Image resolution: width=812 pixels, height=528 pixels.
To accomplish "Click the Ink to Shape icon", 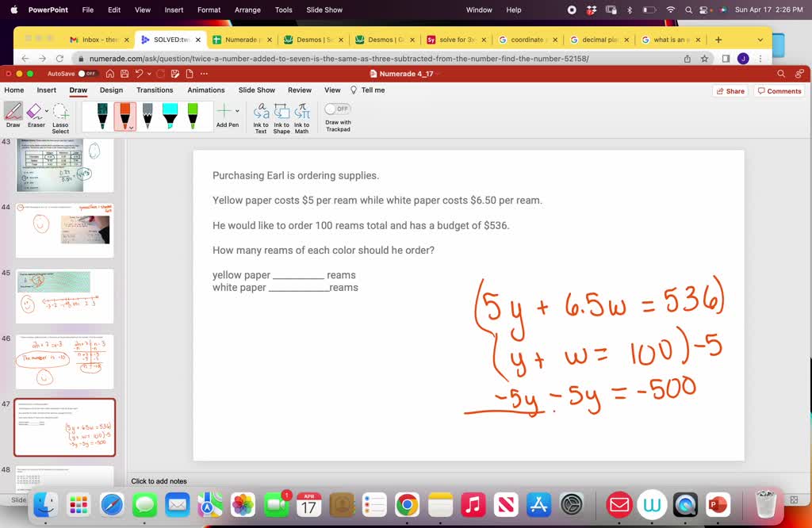I will point(282,117).
